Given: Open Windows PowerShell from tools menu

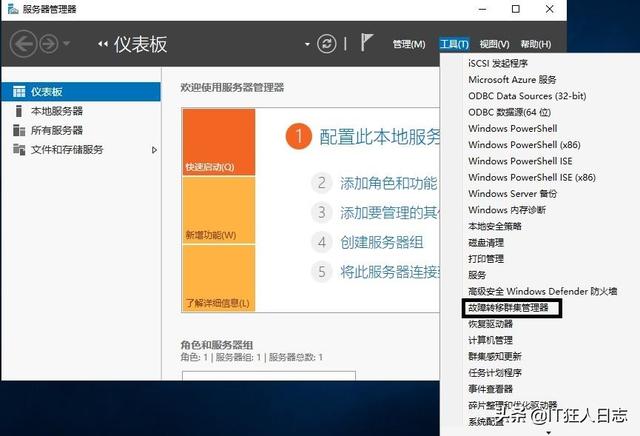Looking at the screenshot, I should coord(513,129).
